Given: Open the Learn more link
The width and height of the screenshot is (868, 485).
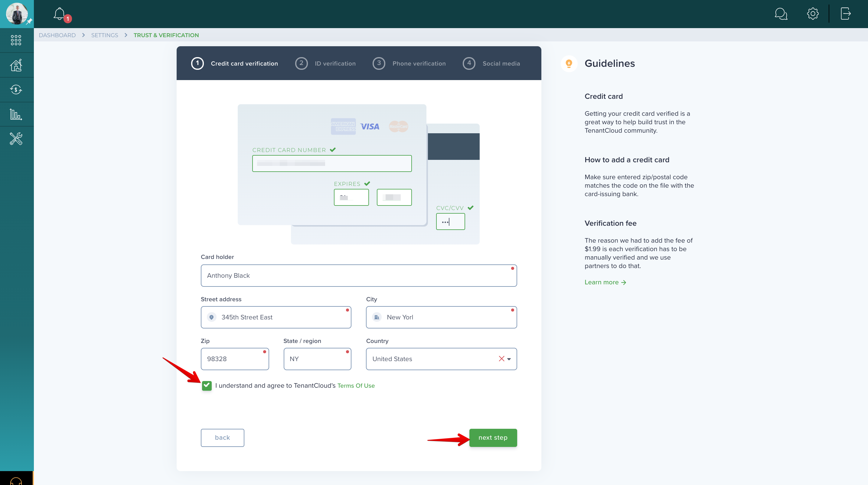Looking at the screenshot, I should 605,282.
